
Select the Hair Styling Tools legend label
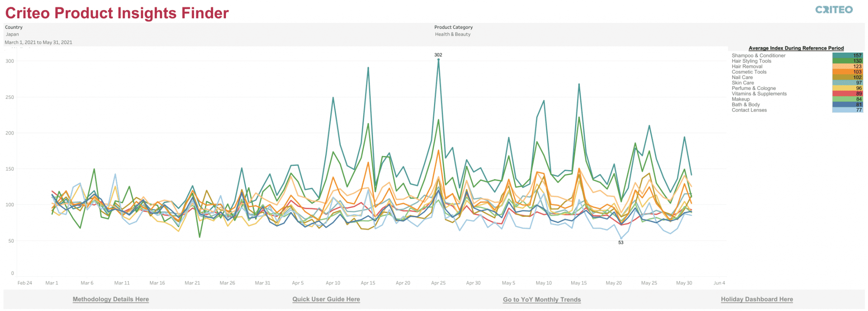(x=751, y=61)
